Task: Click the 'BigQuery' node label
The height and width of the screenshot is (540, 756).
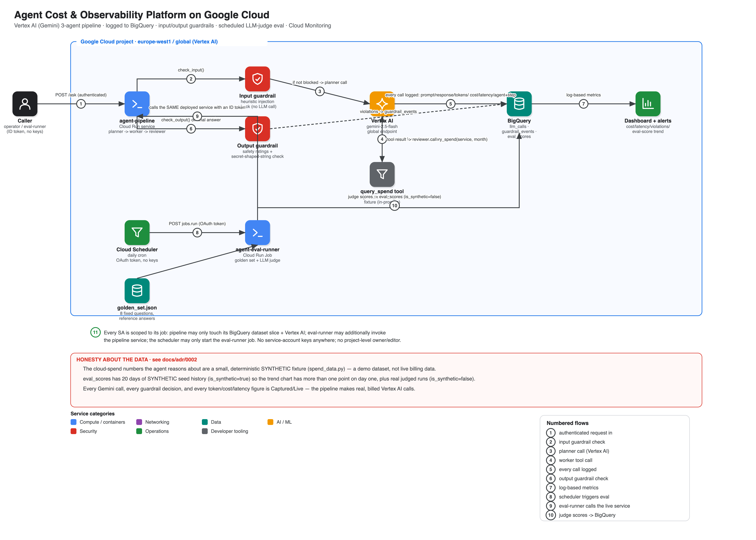Action: coord(519,121)
